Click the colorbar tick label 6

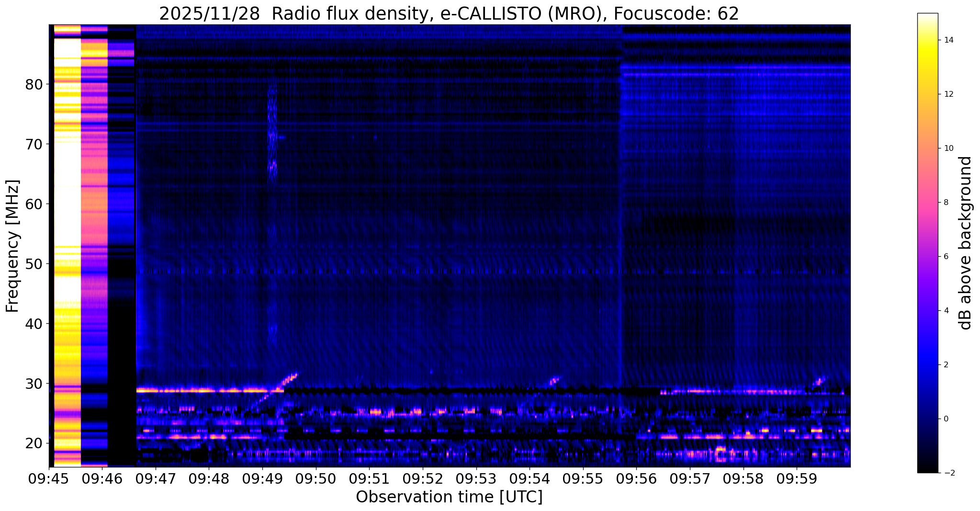[x=946, y=257]
